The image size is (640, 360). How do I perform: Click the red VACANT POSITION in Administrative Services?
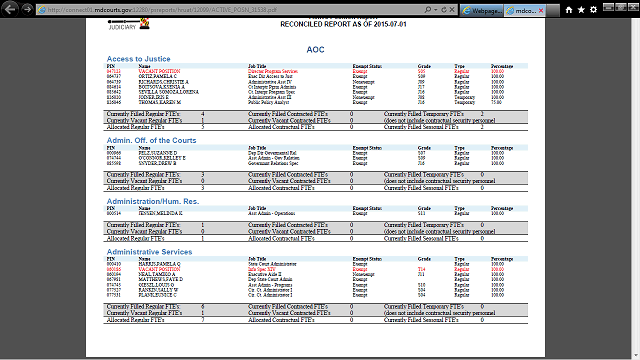pos(159,269)
